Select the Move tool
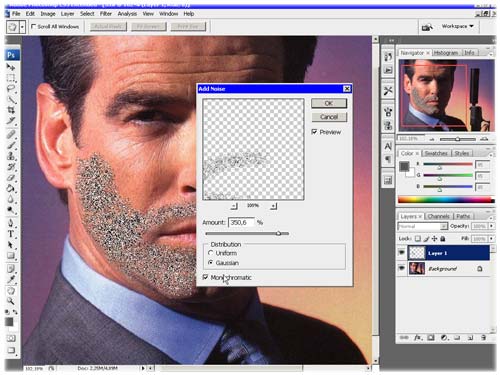The image size is (500, 375). [11, 67]
